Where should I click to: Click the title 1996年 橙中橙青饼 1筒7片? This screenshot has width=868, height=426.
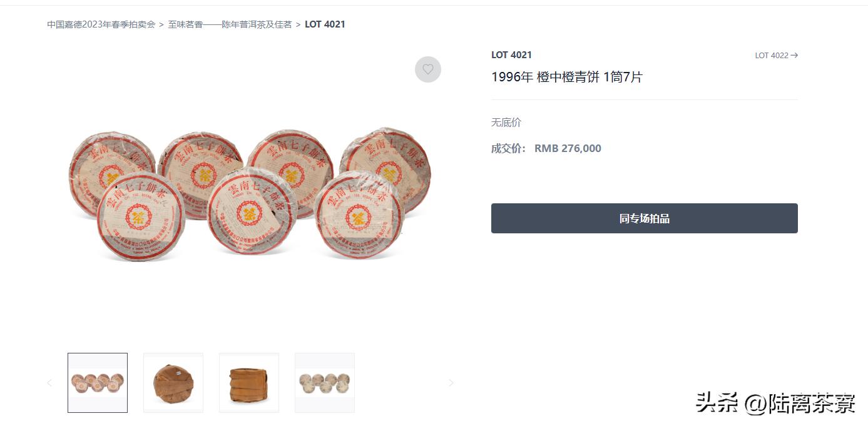[567, 77]
